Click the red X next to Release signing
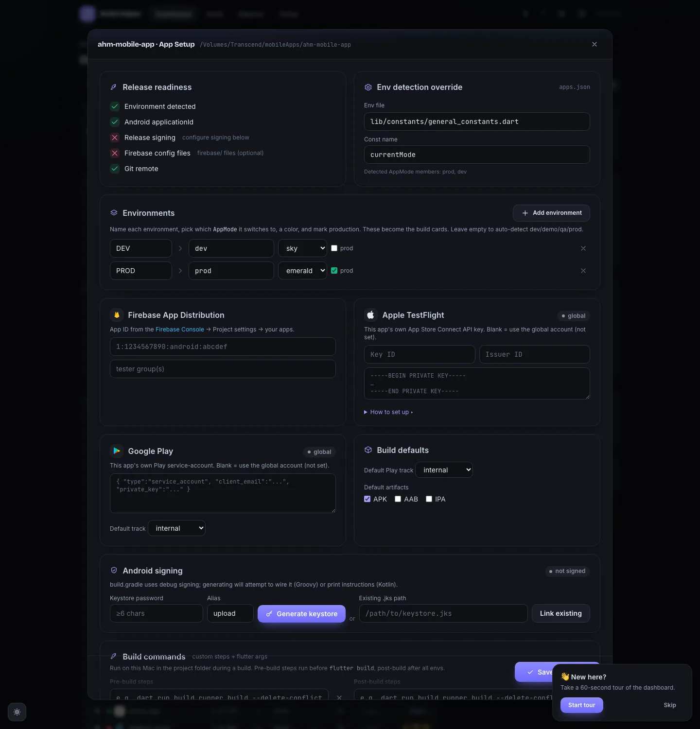 [115, 138]
